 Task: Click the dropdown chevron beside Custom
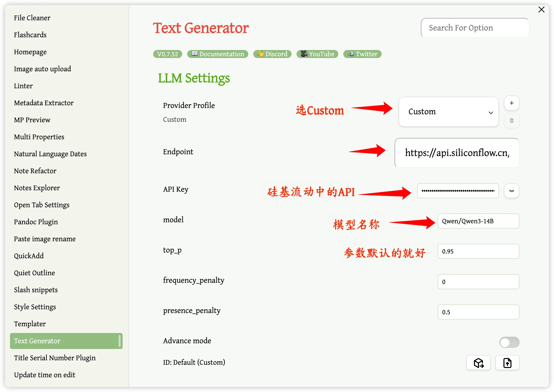point(491,113)
